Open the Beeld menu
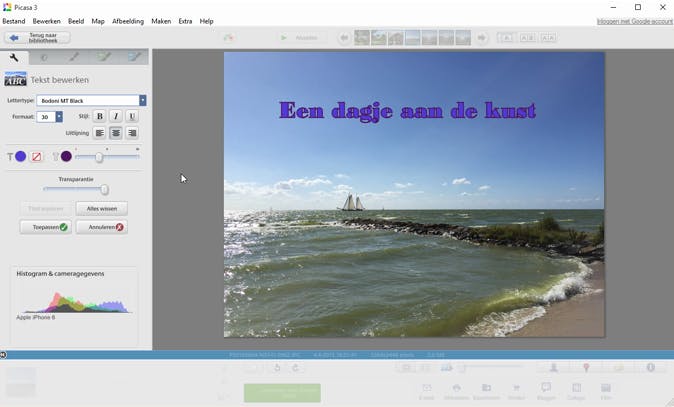The height and width of the screenshot is (407, 674). click(76, 21)
